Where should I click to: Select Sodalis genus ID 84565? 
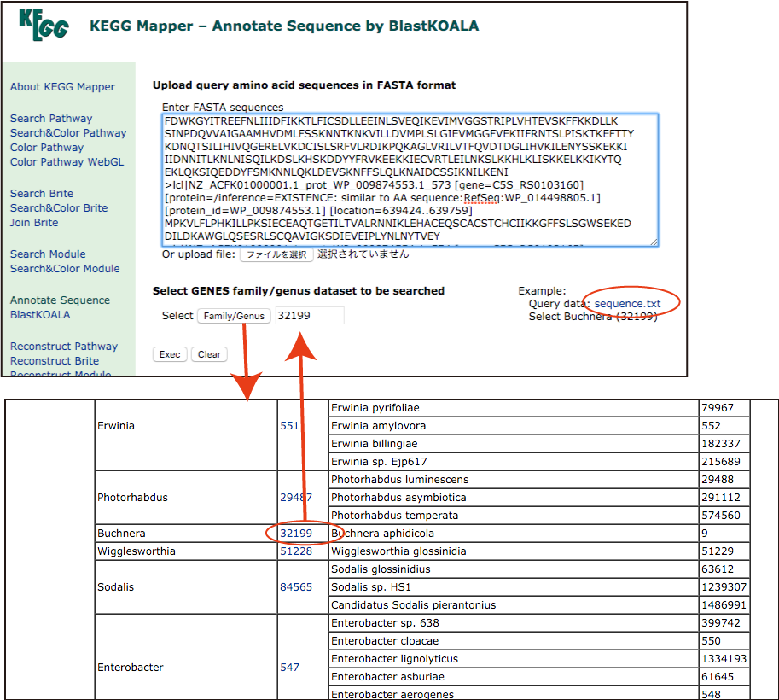coord(296,586)
